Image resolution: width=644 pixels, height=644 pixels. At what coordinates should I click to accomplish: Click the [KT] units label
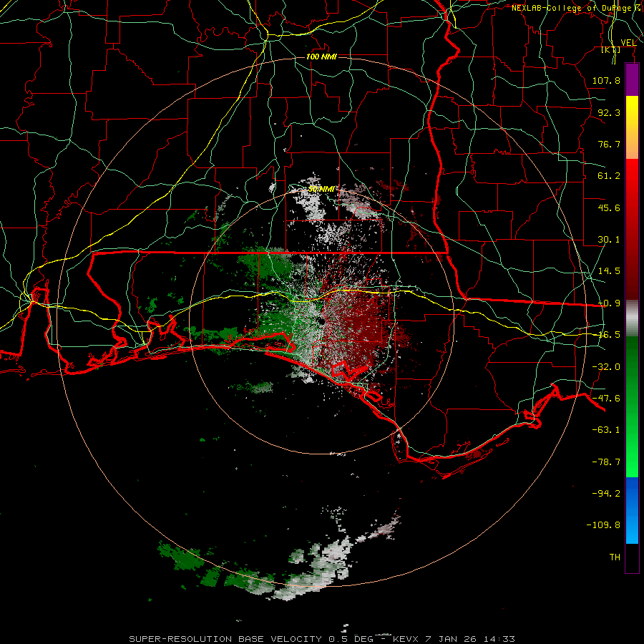pos(611,49)
